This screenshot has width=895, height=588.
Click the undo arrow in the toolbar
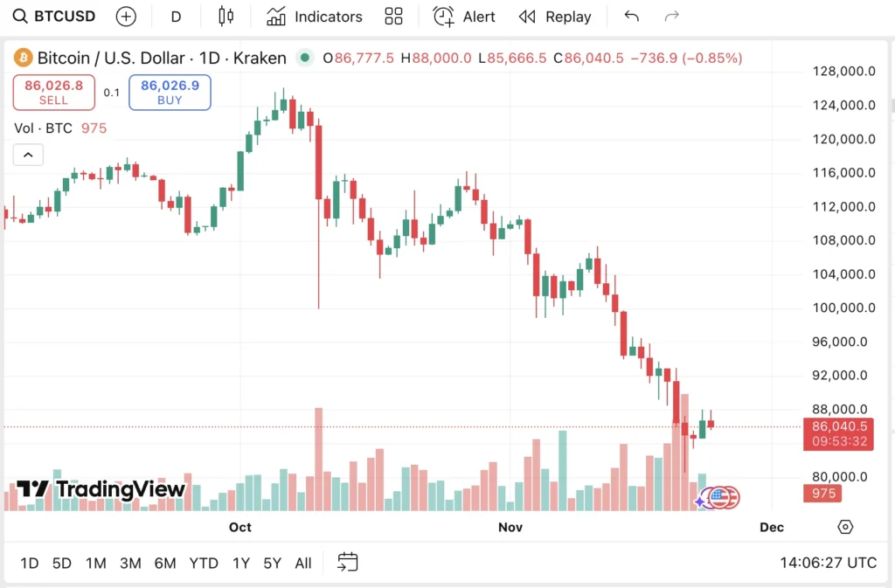coord(631,16)
